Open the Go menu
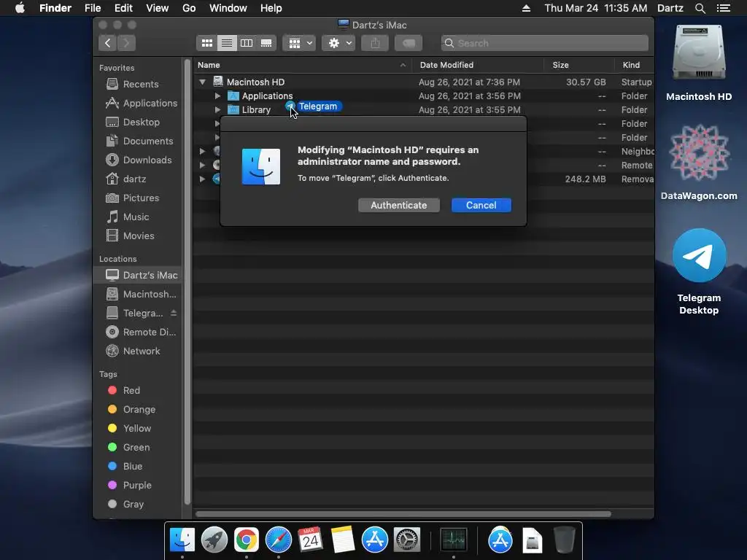Screen dimensions: 747x560 click(x=189, y=8)
